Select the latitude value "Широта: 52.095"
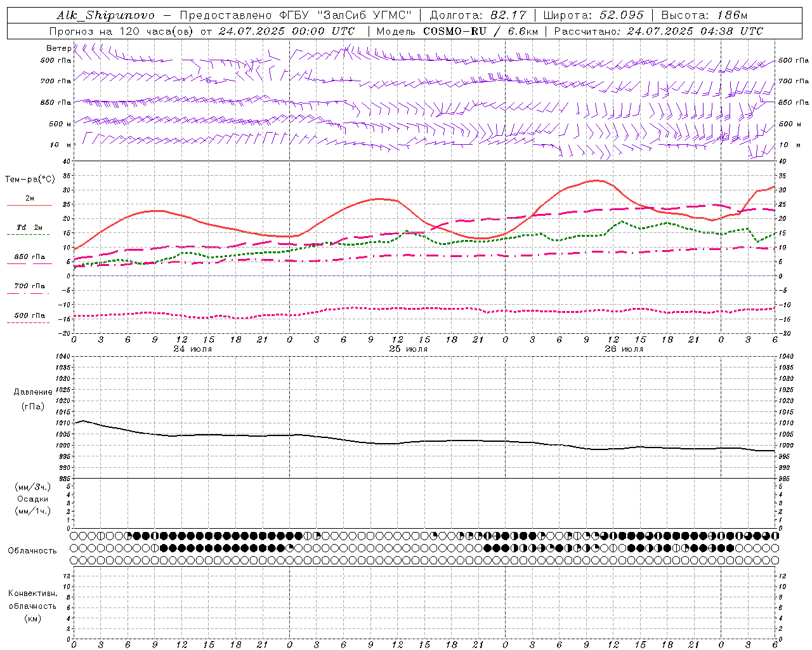Screen dimensions: 812x650 click(594, 15)
